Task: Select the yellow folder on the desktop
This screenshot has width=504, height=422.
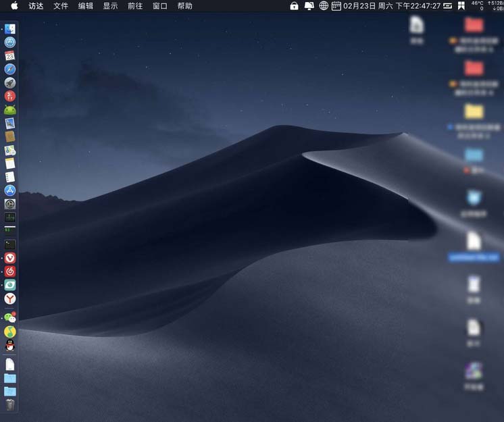Action: (474, 111)
